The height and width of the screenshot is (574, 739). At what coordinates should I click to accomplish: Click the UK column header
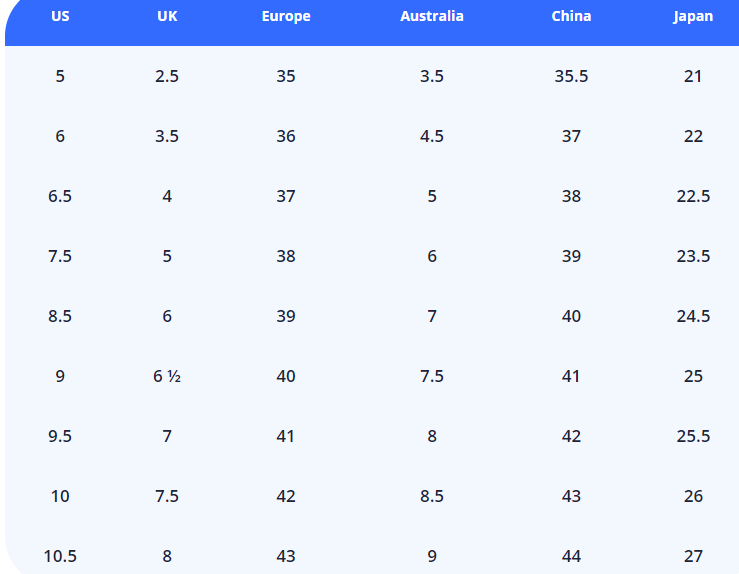(x=167, y=16)
